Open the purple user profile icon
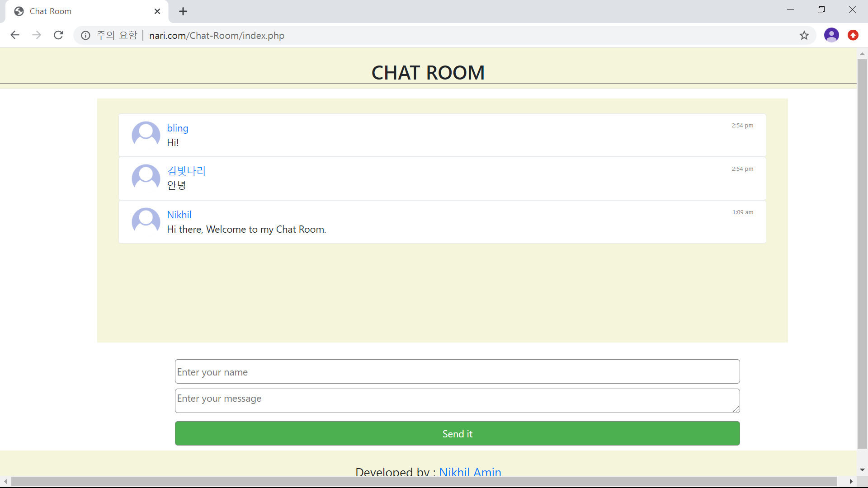Screen dimensions: 868x488 coord(831,35)
